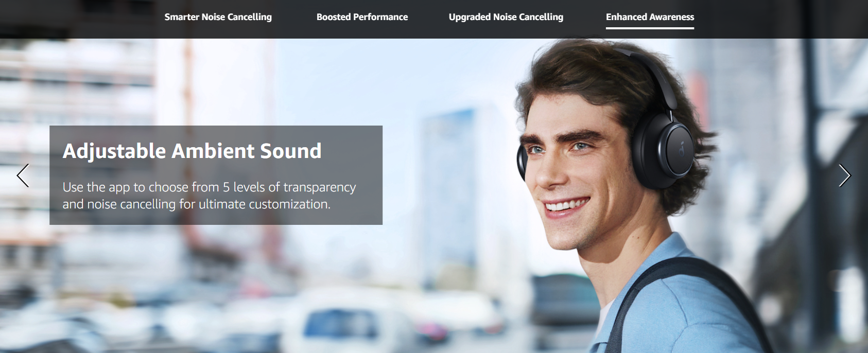
Task: Click the word 'Sound' in the headline
Action: 291,151
